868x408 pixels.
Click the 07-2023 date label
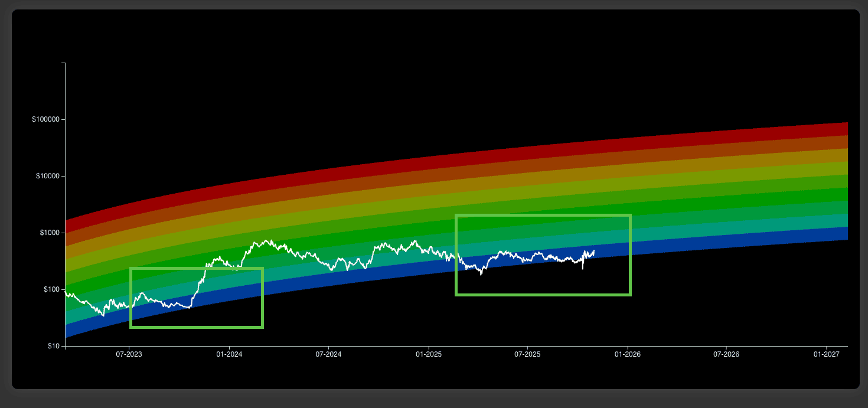(x=129, y=354)
